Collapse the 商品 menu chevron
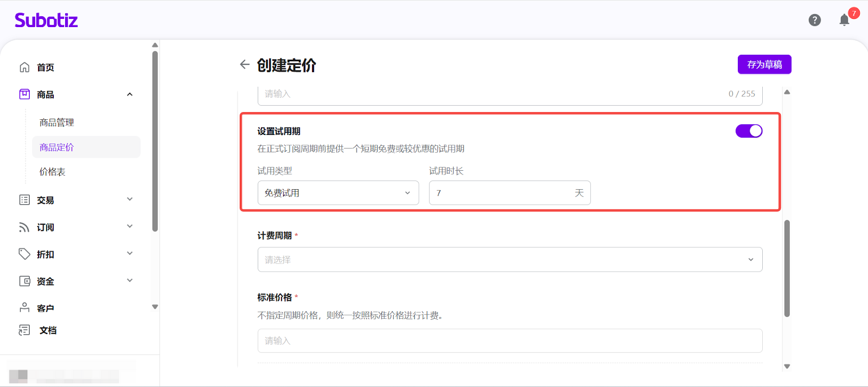The image size is (868, 387). coord(130,94)
